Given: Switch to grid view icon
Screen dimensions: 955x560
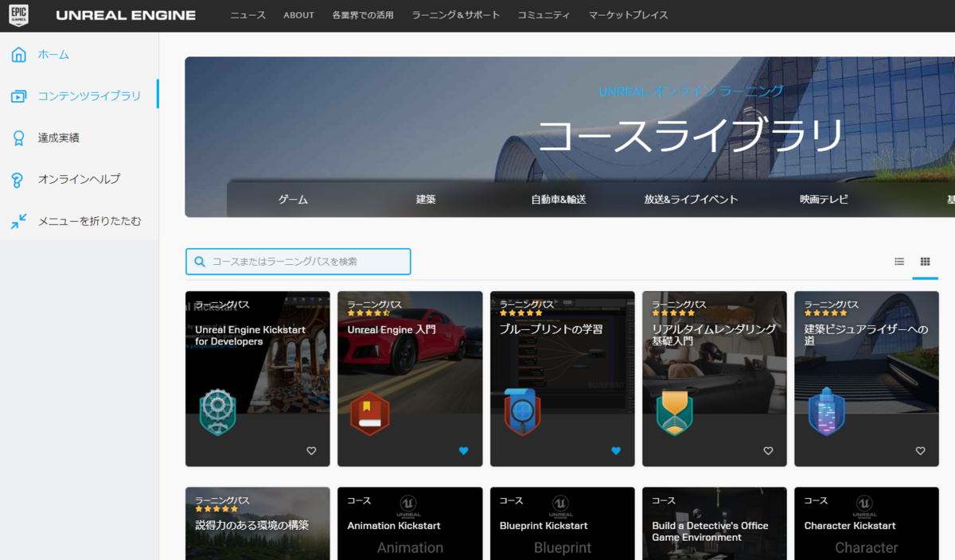Looking at the screenshot, I should point(925,261).
